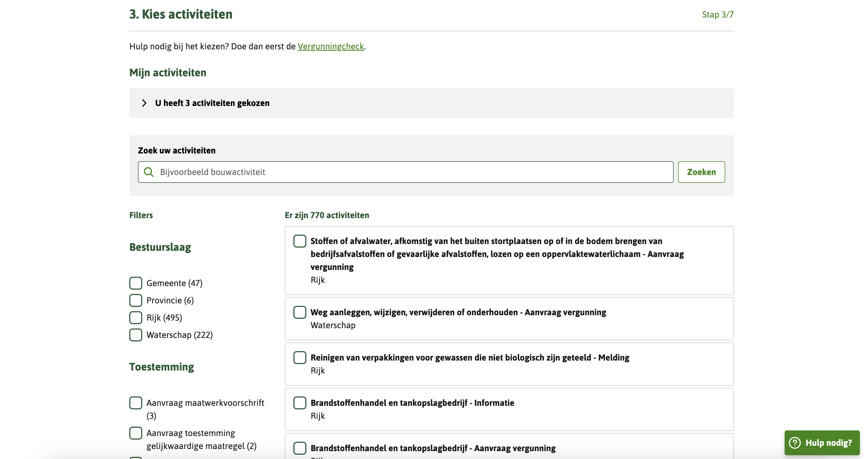Enable the Provincie filter checkbox
868x459 pixels.
pyautogui.click(x=136, y=300)
